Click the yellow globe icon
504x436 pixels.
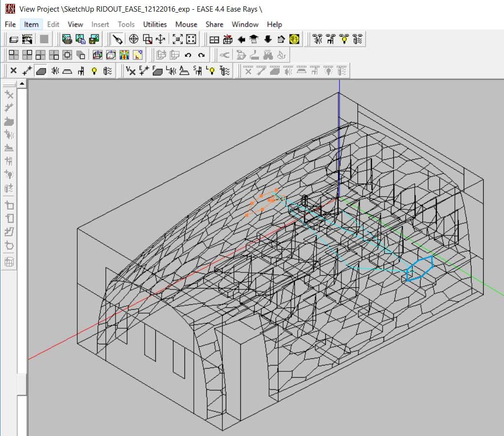click(294, 39)
